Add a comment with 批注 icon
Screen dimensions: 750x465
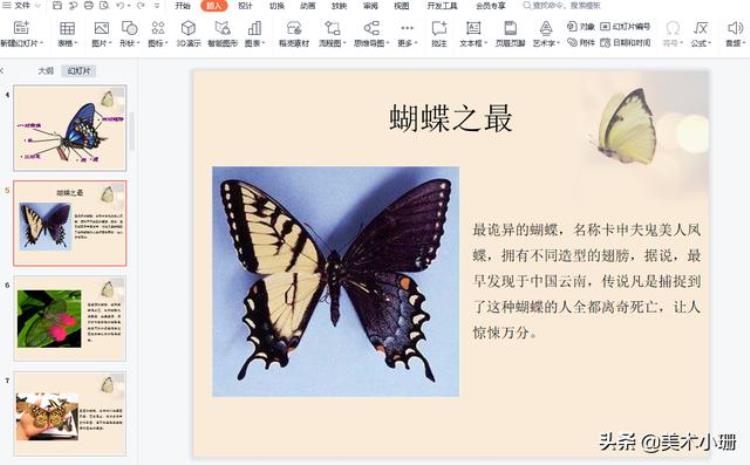coord(438,28)
